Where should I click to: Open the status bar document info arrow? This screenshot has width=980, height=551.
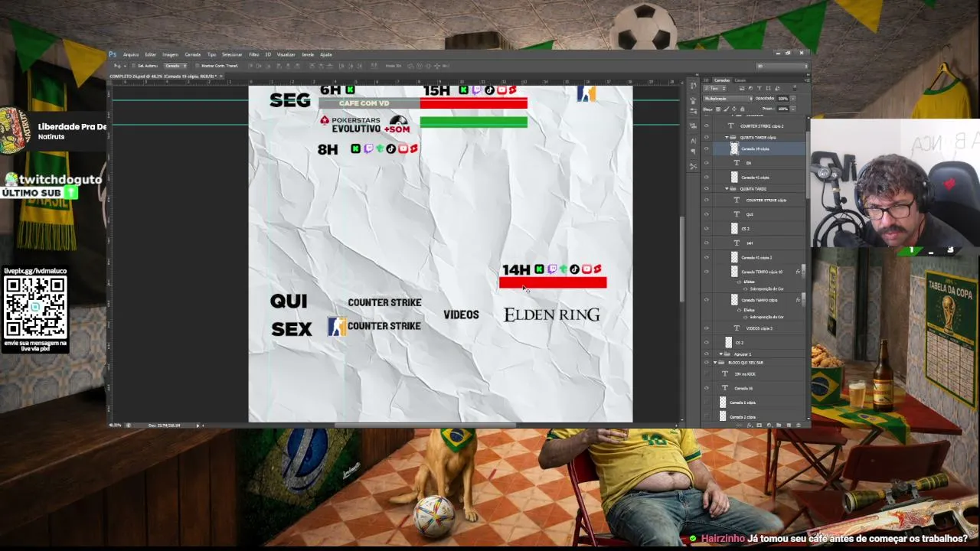(x=198, y=425)
